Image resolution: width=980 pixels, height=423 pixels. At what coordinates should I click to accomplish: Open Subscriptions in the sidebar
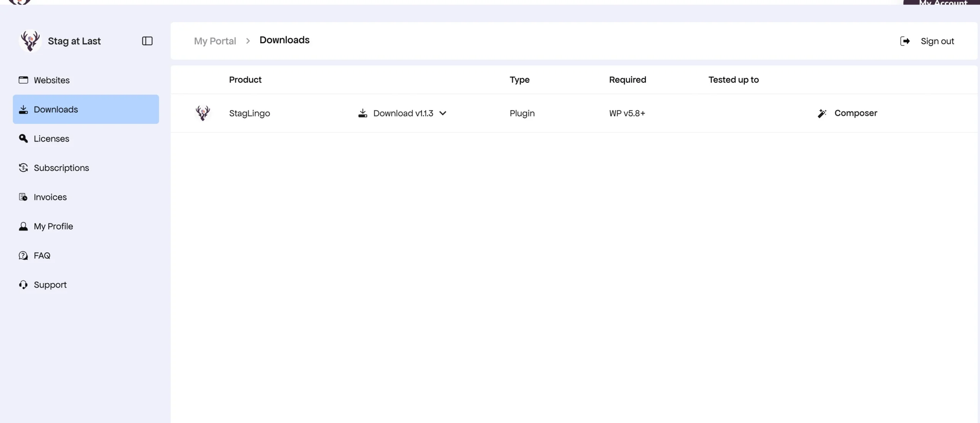(86, 168)
